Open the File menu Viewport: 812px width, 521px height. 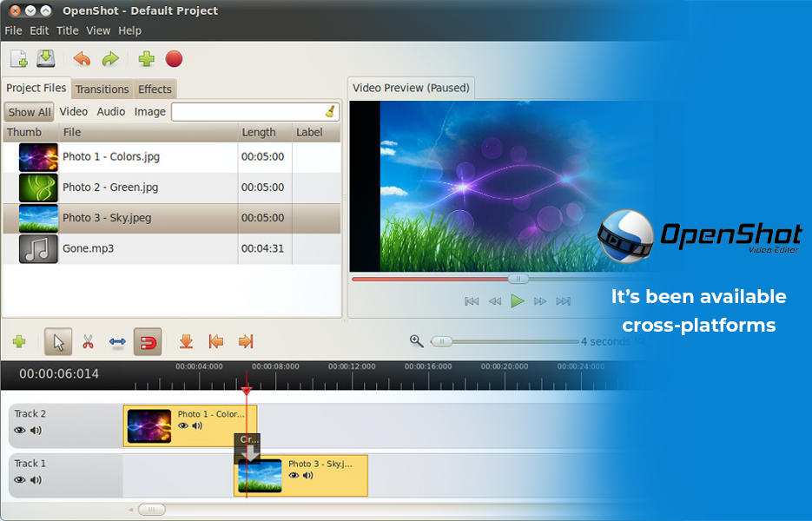[14, 30]
